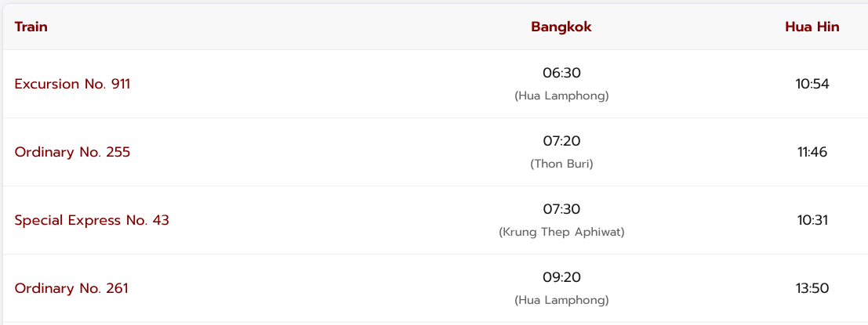
Task: Open the Excursion No. 911 train link
Action: coord(72,84)
